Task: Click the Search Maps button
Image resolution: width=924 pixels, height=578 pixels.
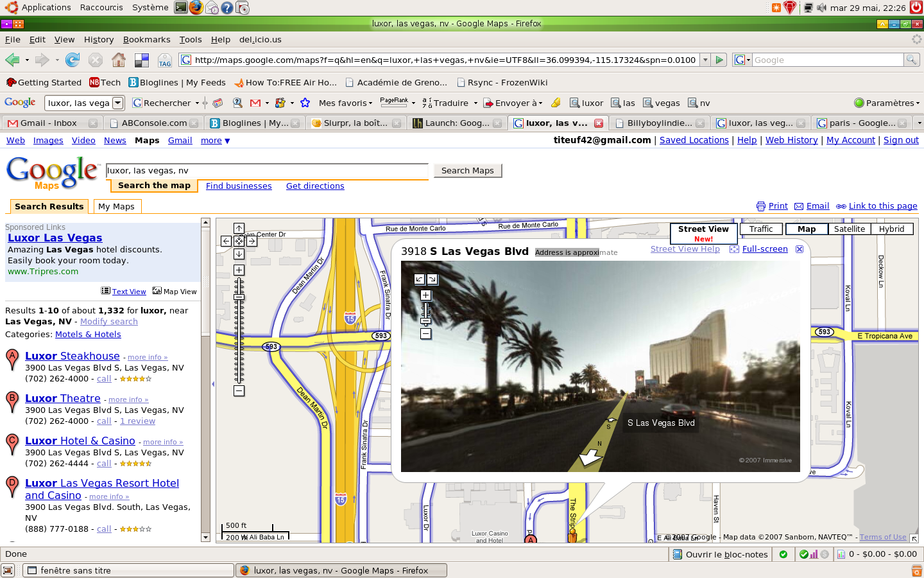Action: click(468, 171)
